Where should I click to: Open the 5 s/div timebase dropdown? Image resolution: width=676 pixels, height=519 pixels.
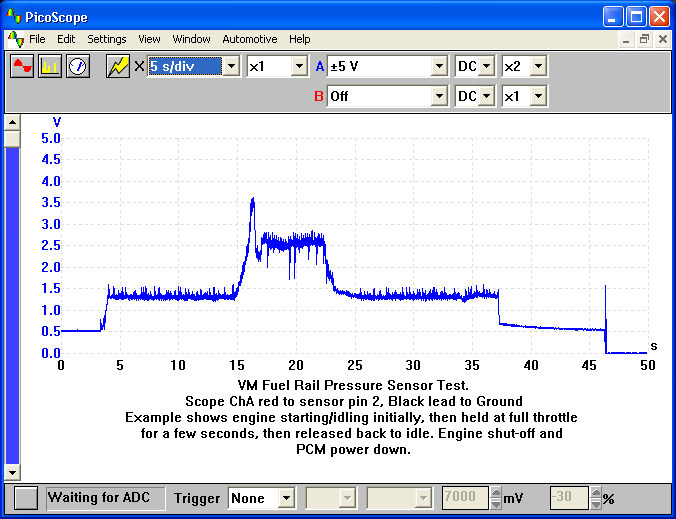click(x=231, y=67)
